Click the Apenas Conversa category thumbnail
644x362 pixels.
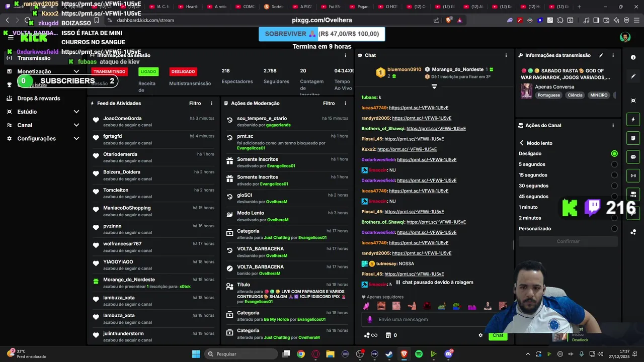tap(526, 91)
